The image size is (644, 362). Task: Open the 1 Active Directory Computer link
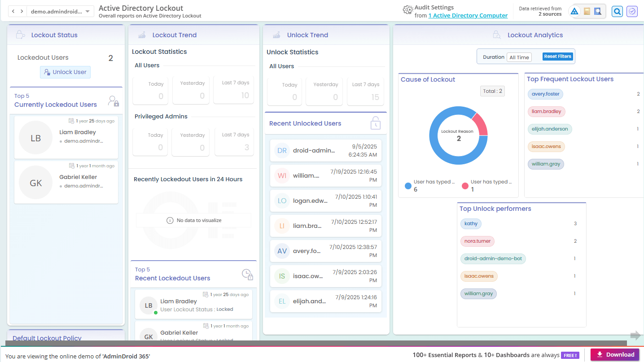pyautogui.click(x=468, y=16)
